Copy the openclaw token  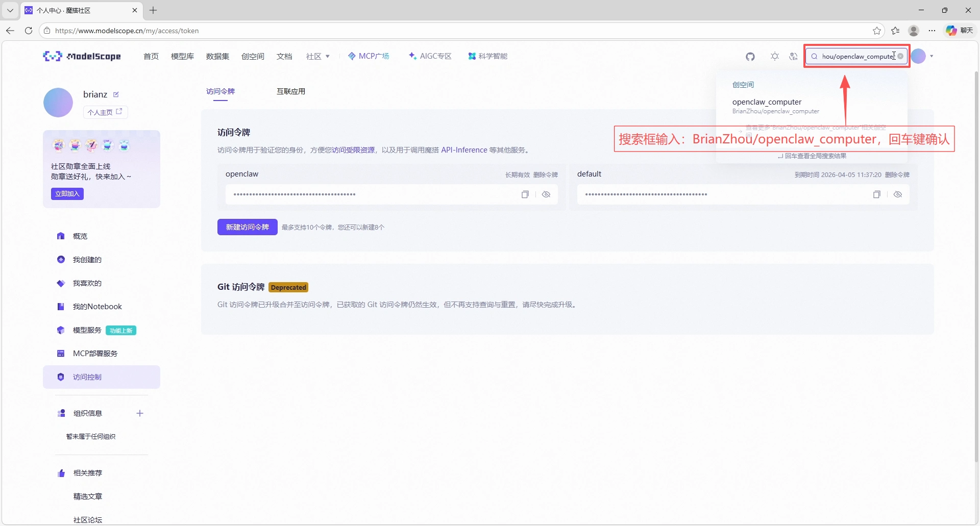point(525,194)
